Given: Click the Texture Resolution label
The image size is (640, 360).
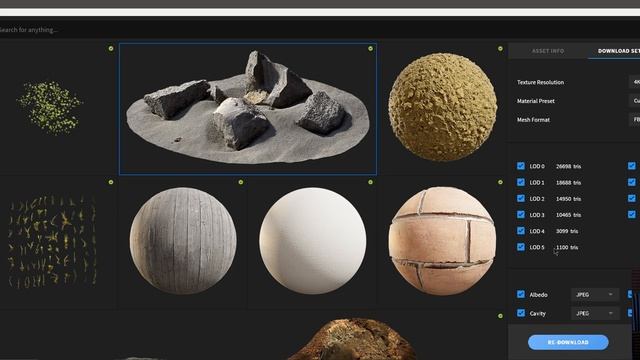Looking at the screenshot, I should coord(540,82).
